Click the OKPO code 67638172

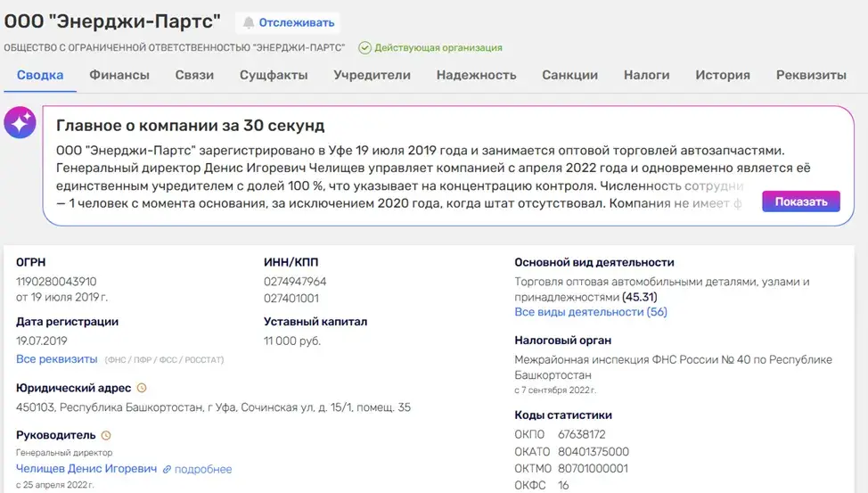(x=581, y=434)
